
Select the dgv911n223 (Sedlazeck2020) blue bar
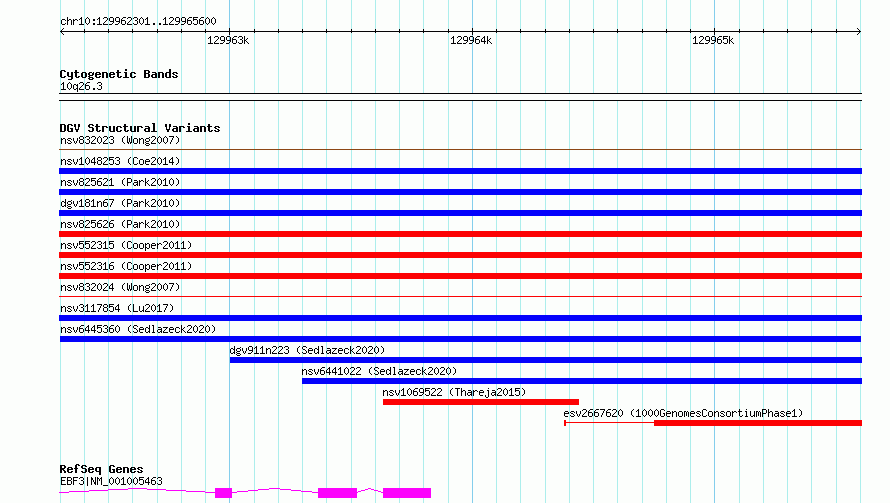[545, 360]
